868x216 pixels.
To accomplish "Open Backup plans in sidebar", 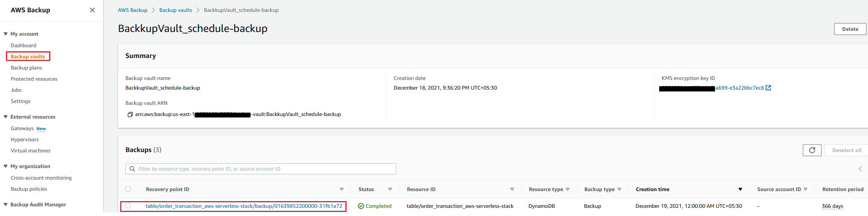I will (x=26, y=68).
